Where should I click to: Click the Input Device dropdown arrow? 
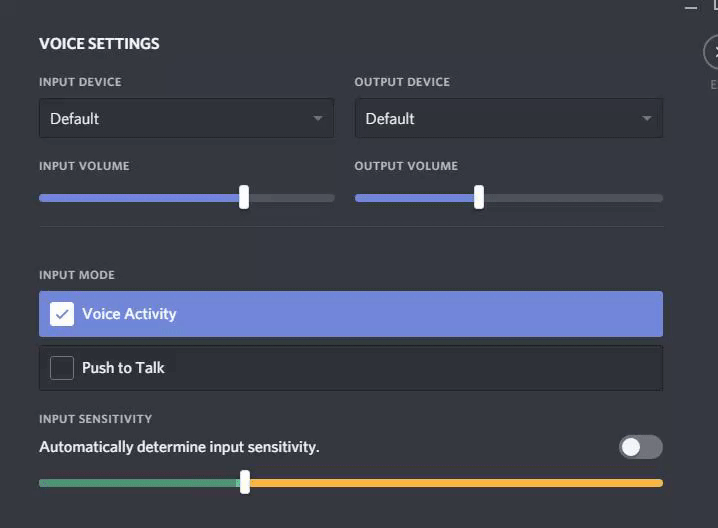coord(318,118)
